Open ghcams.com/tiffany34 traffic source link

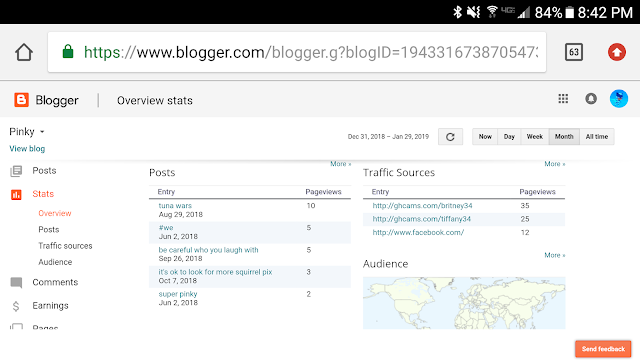click(421, 219)
